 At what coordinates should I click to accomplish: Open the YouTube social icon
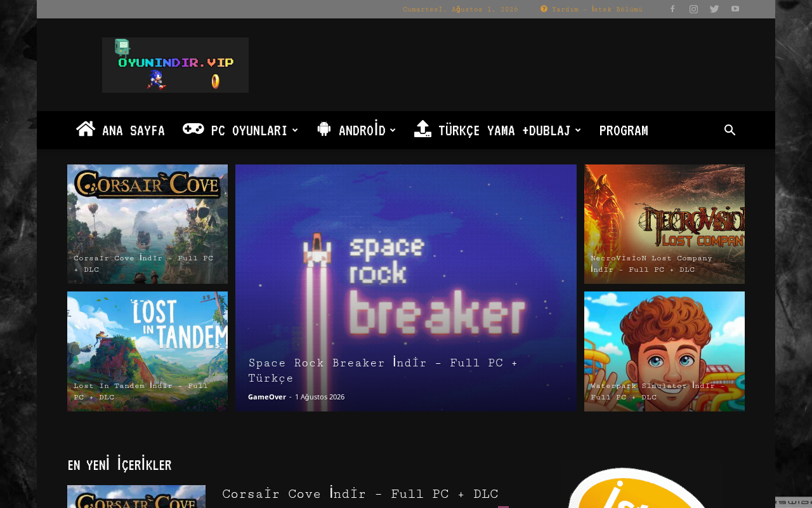pyautogui.click(x=735, y=9)
